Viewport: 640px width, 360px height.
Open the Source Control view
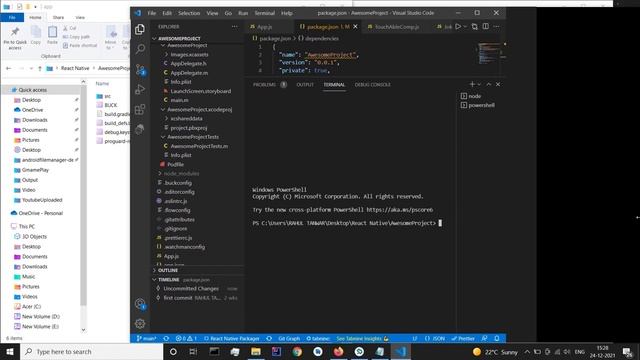point(140,69)
